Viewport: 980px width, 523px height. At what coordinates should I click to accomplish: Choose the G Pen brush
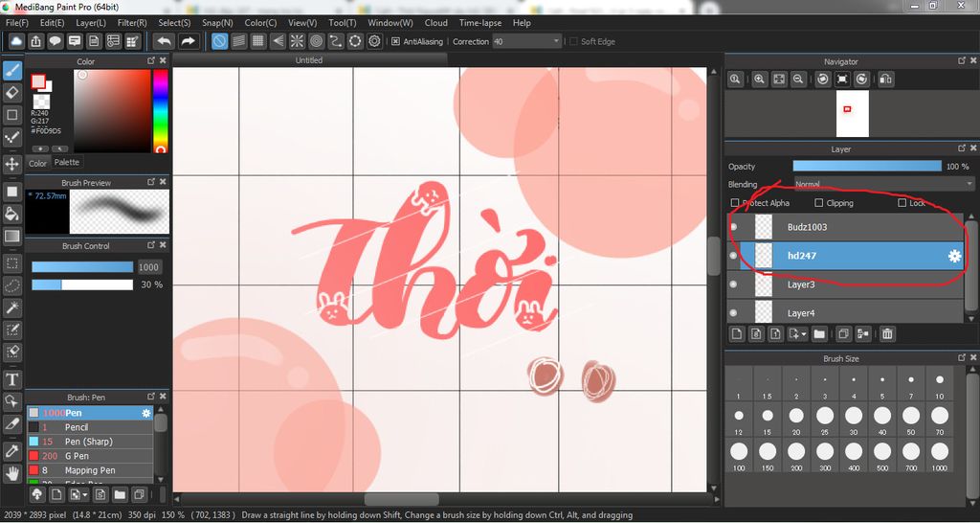click(x=89, y=456)
